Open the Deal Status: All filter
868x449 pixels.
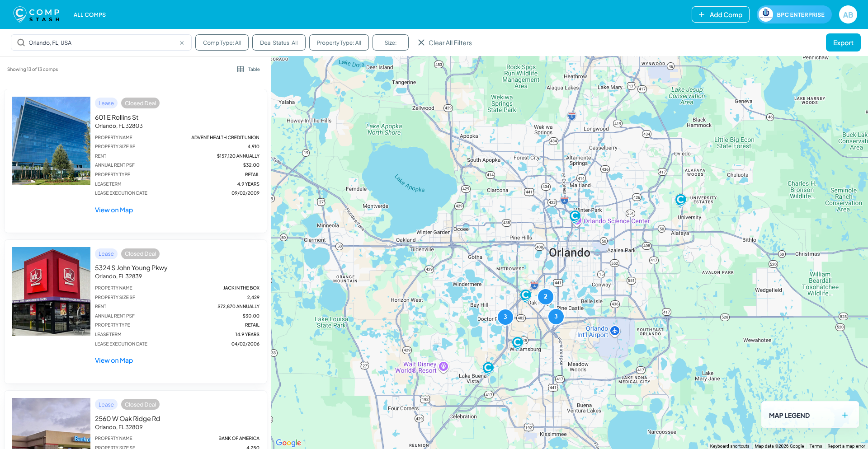[278, 42]
